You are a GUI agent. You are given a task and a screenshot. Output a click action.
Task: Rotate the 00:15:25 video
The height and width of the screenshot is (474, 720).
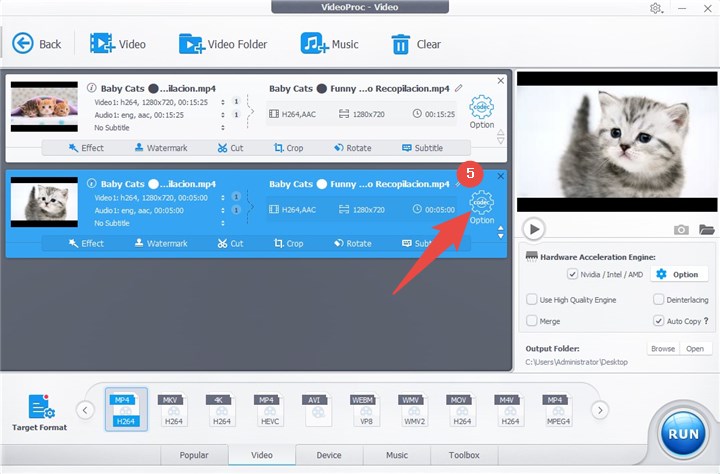353,148
